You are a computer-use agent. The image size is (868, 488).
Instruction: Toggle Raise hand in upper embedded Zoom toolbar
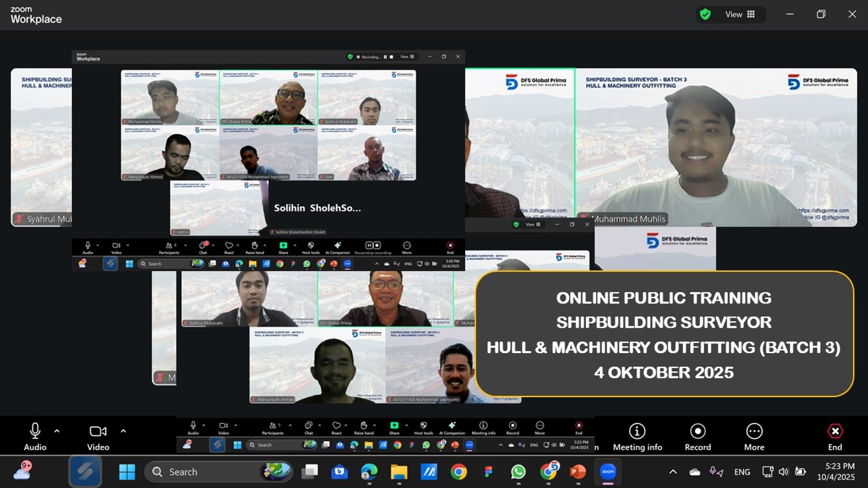pyautogui.click(x=254, y=247)
